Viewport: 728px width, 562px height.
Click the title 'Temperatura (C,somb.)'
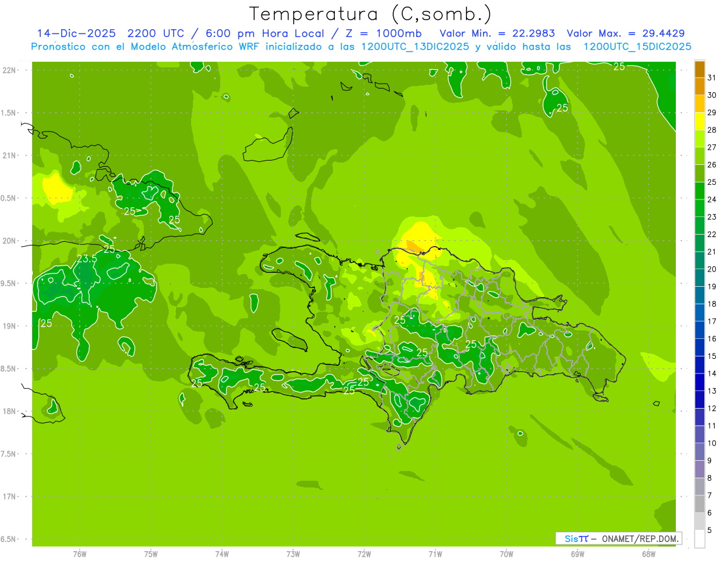point(370,13)
